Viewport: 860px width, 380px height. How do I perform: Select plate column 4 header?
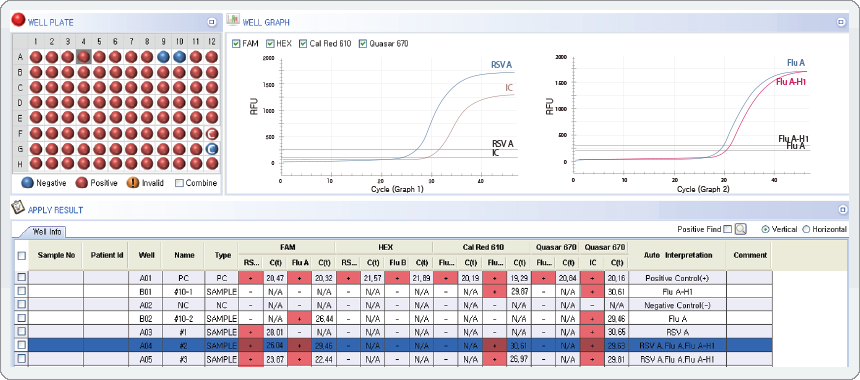point(83,41)
